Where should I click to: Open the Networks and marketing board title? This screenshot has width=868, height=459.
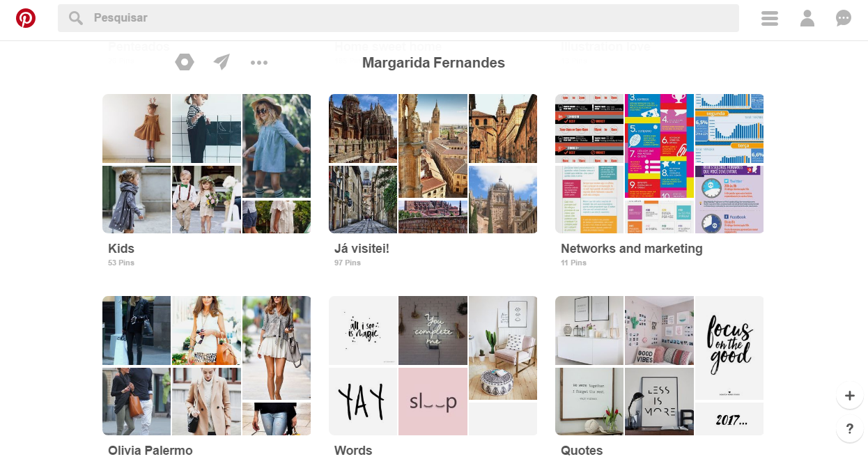pos(631,249)
